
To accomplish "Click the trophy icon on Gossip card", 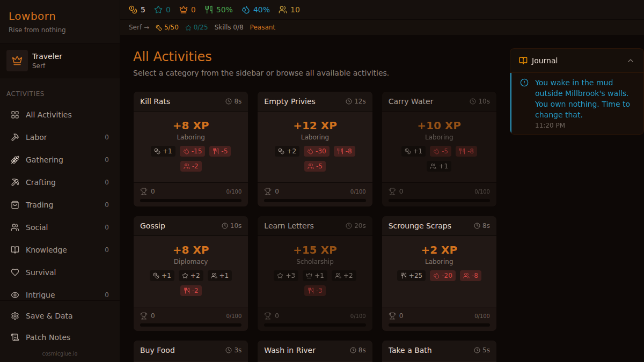I will pos(144,316).
